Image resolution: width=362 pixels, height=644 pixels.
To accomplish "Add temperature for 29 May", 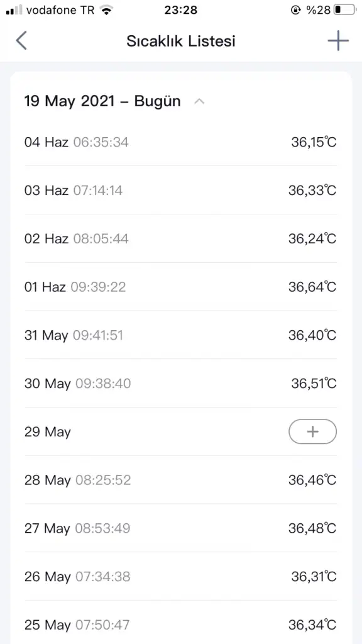I will coord(313,431).
